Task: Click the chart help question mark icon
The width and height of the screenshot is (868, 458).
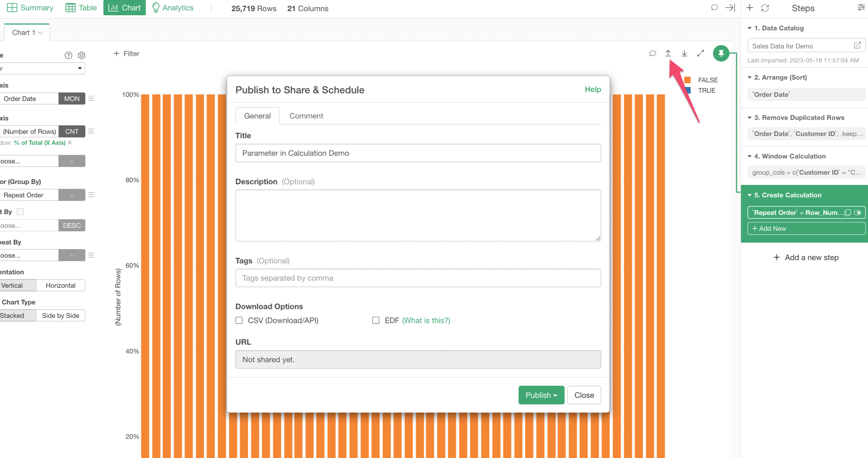Action: [x=68, y=55]
